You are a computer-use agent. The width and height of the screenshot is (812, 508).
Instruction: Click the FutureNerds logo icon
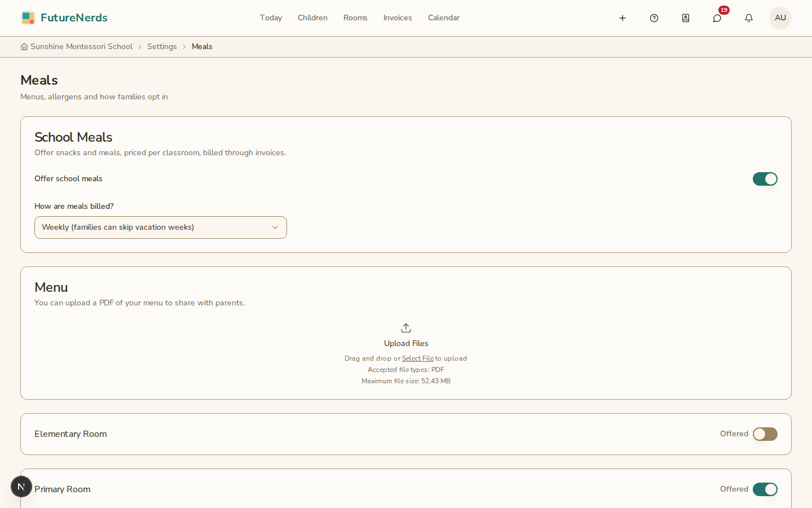28,18
